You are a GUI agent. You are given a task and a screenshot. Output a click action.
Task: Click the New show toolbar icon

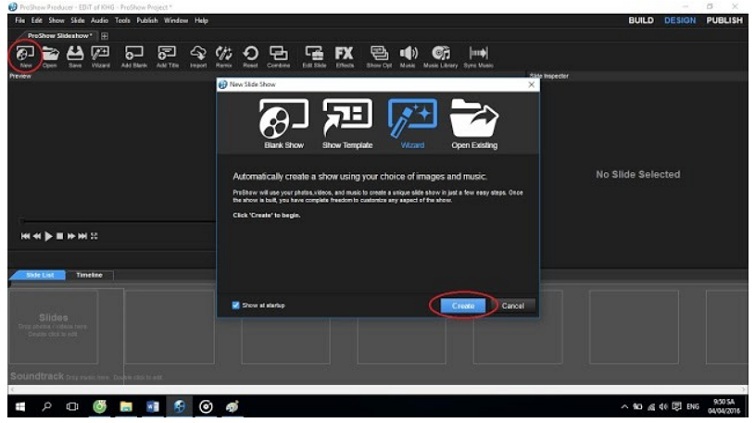[x=25, y=54]
